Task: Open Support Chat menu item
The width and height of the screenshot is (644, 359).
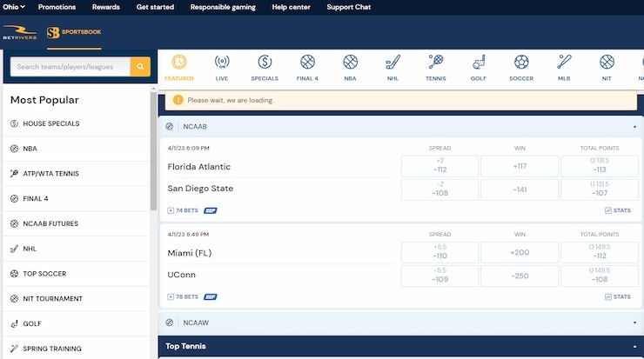Action: coord(349,7)
